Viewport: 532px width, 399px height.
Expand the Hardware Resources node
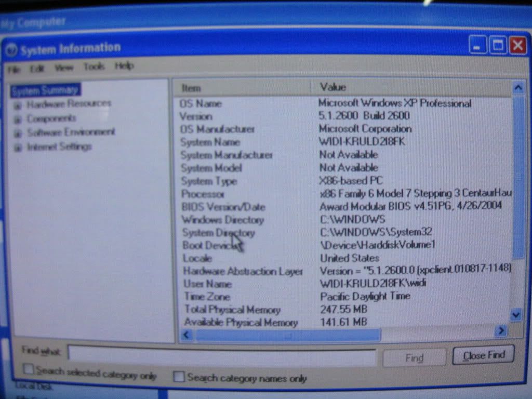click(17, 106)
